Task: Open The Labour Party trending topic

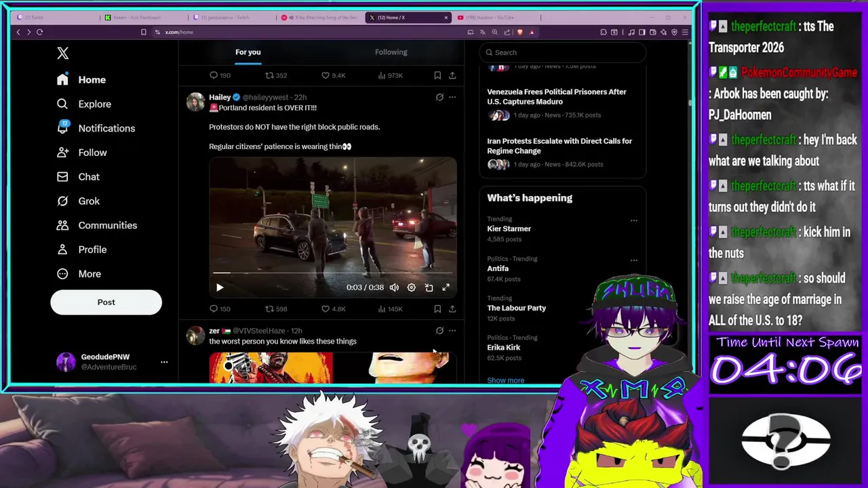Action: coord(516,308)
